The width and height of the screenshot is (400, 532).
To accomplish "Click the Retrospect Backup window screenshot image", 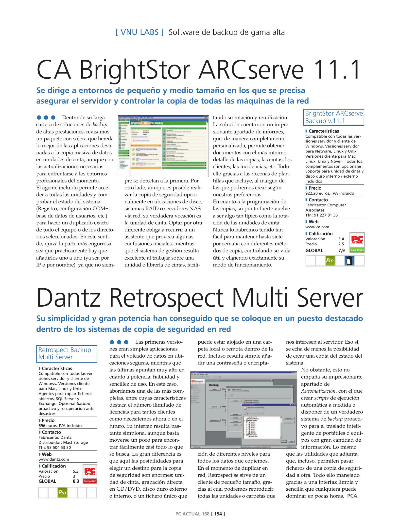I will click(243, 410).
